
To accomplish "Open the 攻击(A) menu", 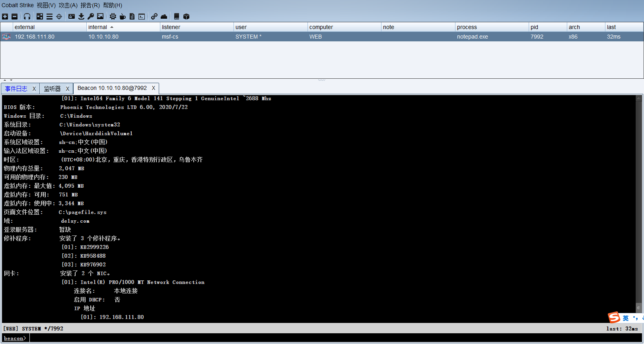I will 68,5.
